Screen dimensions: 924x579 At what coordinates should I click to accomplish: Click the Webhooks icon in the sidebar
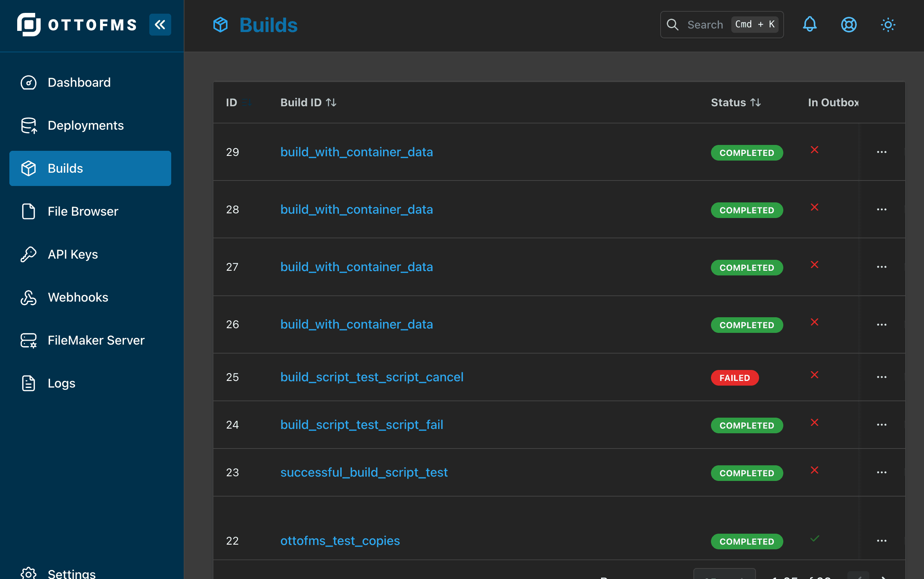point(29,297)
